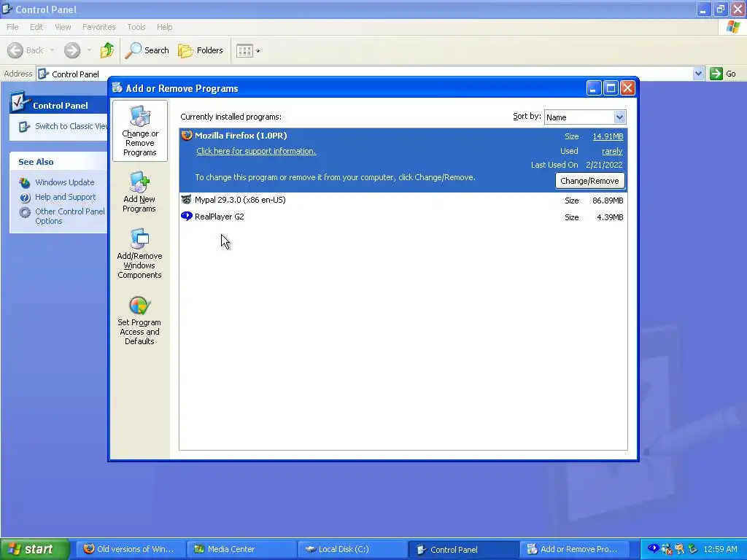Click the Back arrow in Control Panel toolbar
The width and height of the screenshot is (747, 560).
point(26,50)
